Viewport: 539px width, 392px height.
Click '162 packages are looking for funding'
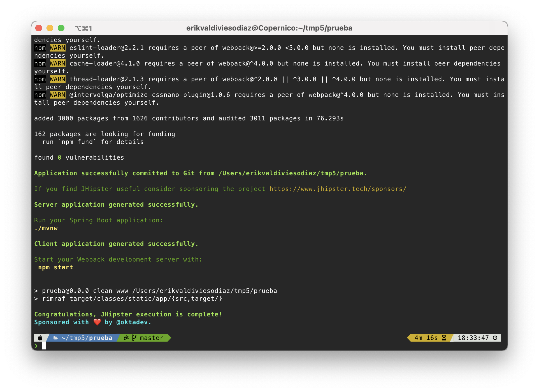pos(105,134)
